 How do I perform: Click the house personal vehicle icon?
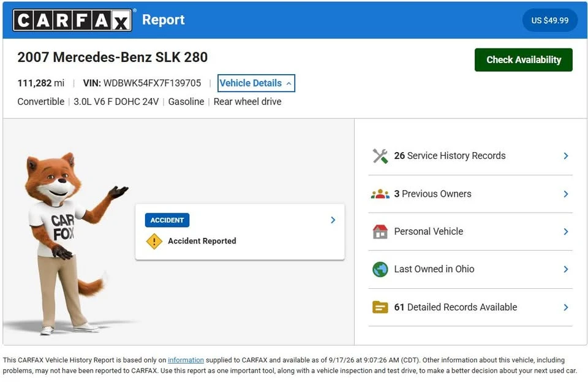point(380,232)
